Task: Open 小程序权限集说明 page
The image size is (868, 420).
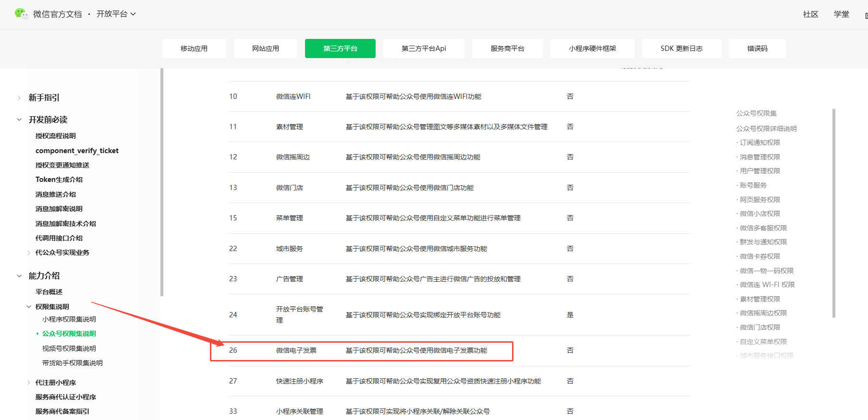Action: pos(69,319)
